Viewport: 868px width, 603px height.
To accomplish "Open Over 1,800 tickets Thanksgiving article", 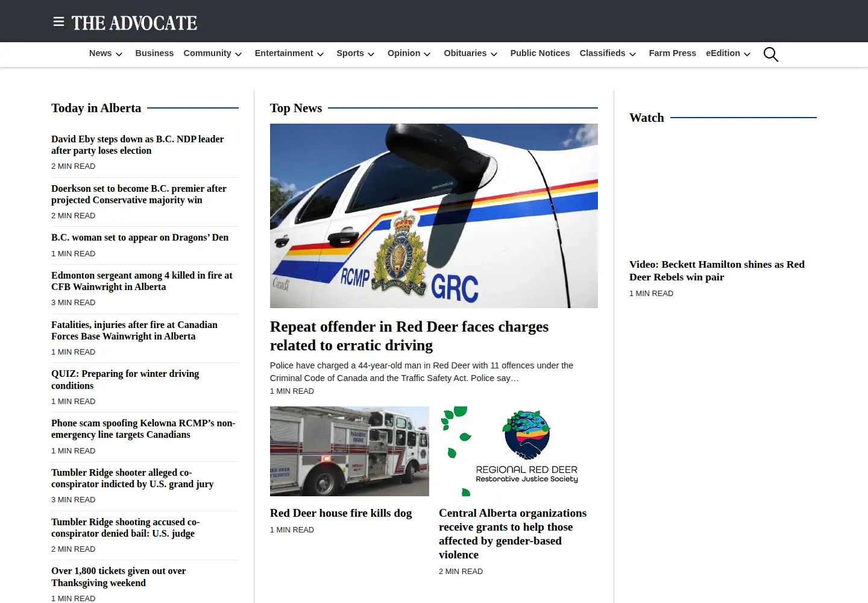I will (119, 577).
